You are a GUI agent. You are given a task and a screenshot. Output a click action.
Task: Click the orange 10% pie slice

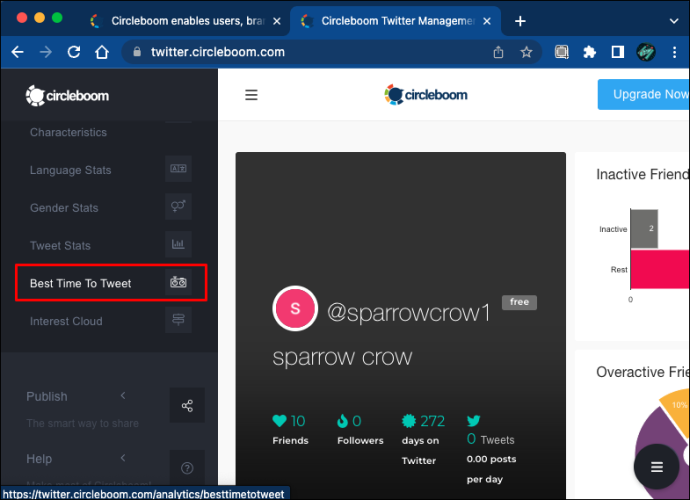pos(677,409)
